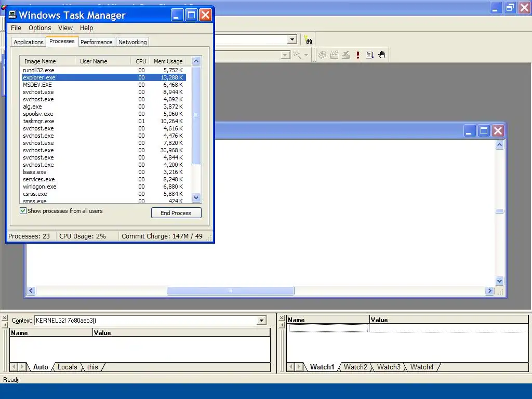Viewport: 532px width, 399px height.
Task: Click the child window vertical scrollbar thumb
Action: [499, 211]
